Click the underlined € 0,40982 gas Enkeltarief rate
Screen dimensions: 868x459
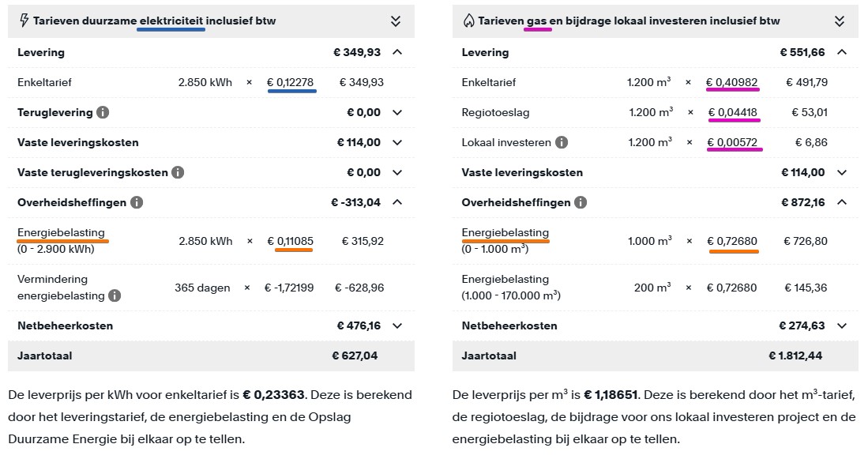pos(733,82)
